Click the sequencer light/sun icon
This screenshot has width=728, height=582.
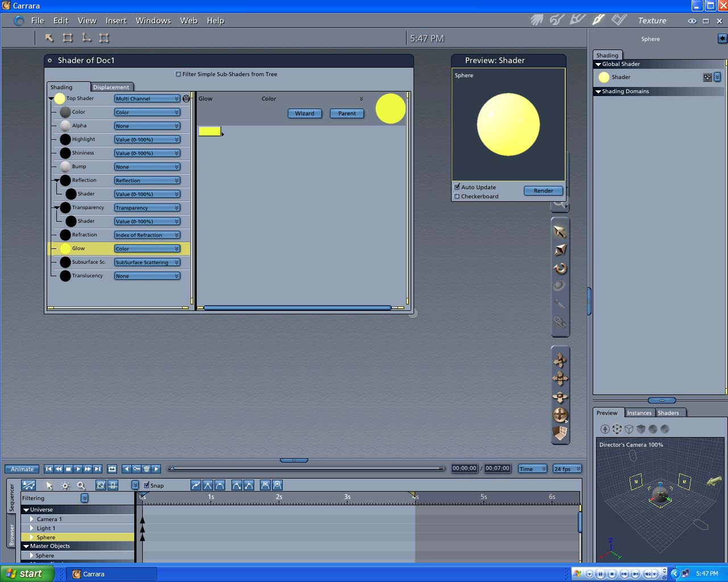[65, 485]
